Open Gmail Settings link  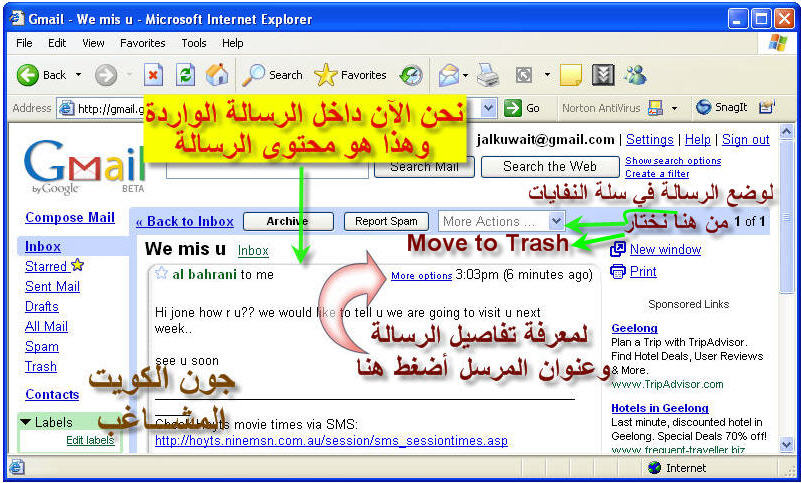coord(650,140)
